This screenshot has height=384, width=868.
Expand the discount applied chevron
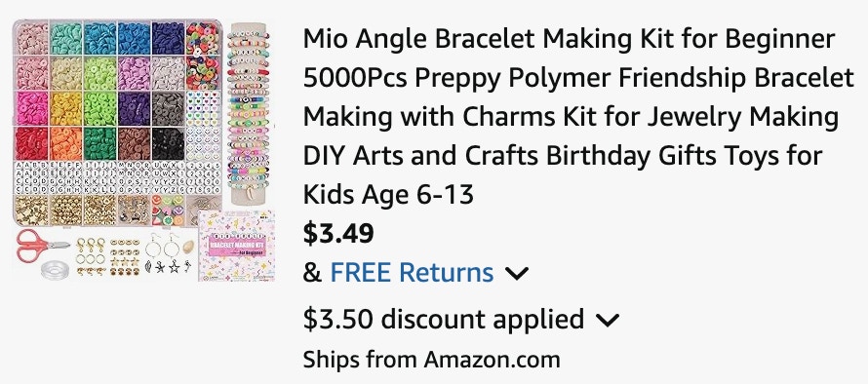click(608, 320)
